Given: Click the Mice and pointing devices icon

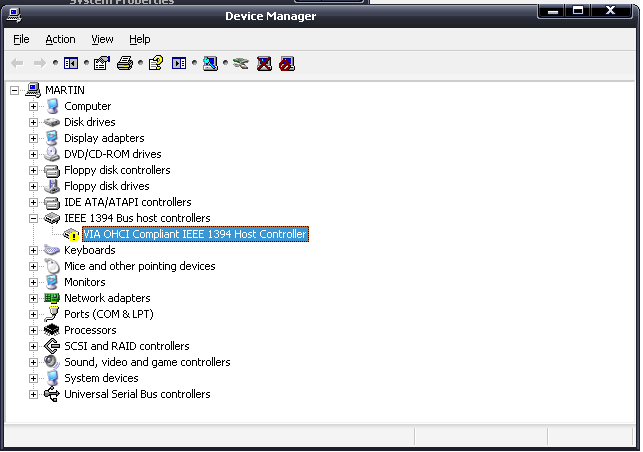Looking at the screenshot, I should (x=52, y=266).
